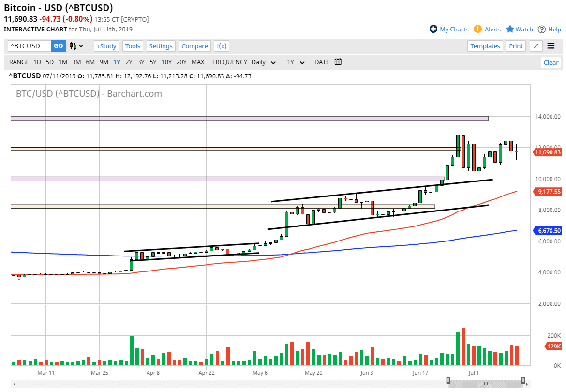
Task: Expand the 1Y range dropdown
Action: (296, 62)
